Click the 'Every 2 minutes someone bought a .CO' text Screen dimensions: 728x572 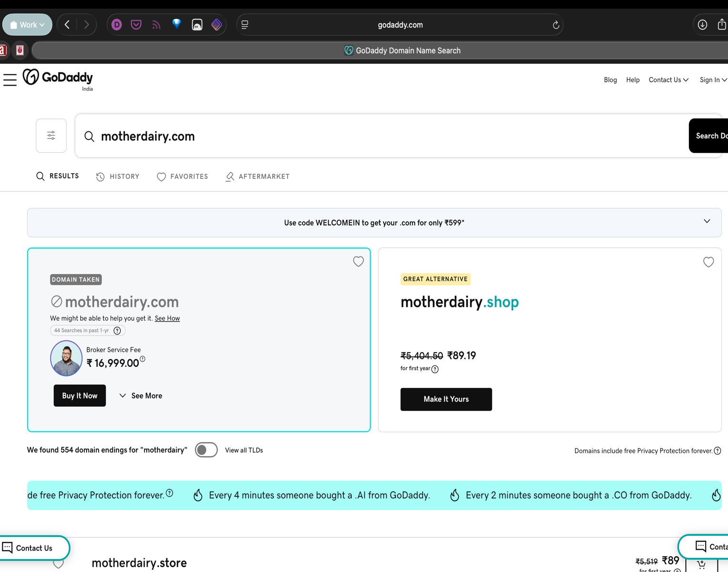tap(578, 495)
